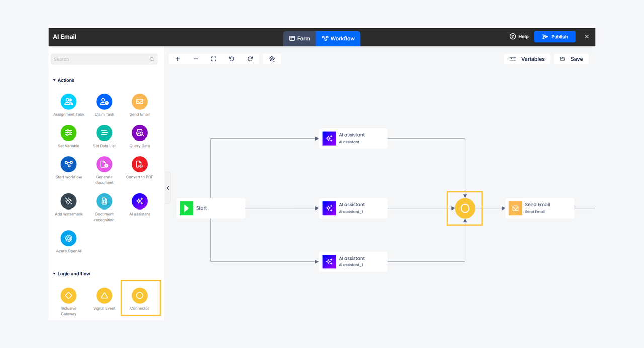
Task: Choose the Signal Event logic icon
Action: [104, 296]
